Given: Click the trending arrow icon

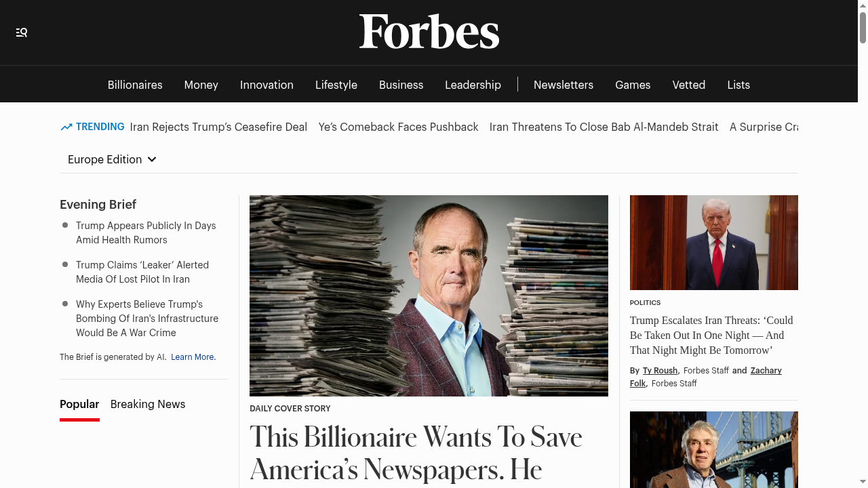Looking at the screenshot, I should click(65, 127).
